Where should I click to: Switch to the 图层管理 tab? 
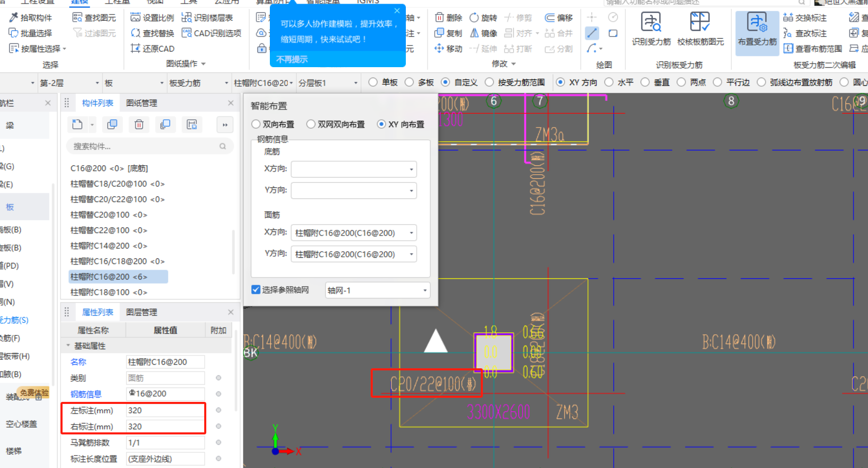coord(142,312)
